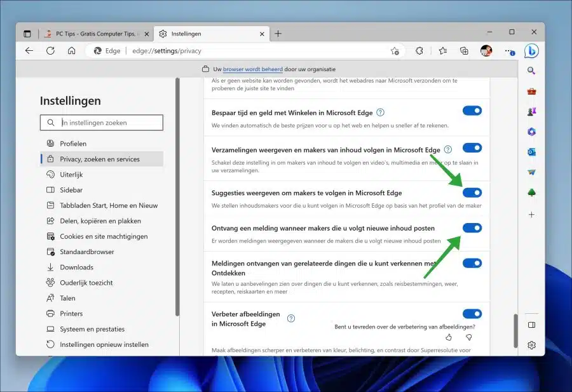Follow the browser wordt beheerd link
Screen dimensions: 572x392
point(253,69)
